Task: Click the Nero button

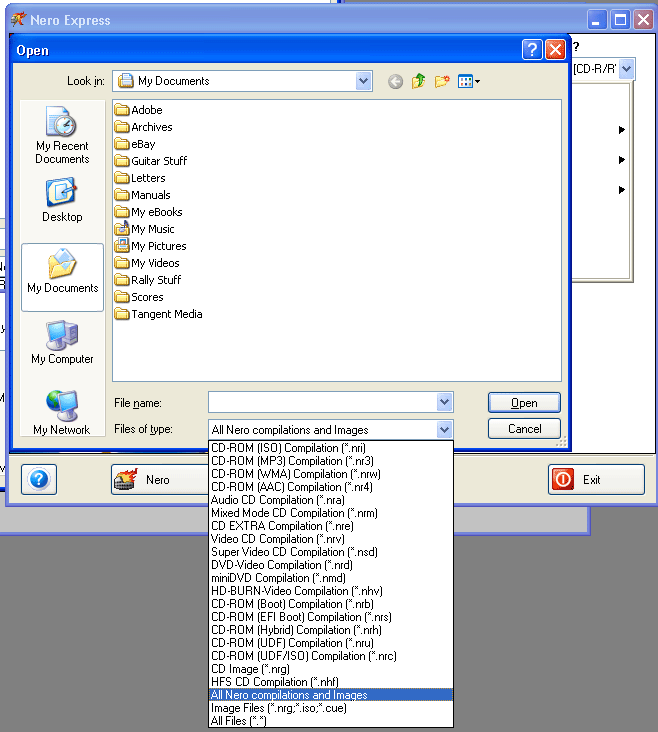Action: coord(159,479)
